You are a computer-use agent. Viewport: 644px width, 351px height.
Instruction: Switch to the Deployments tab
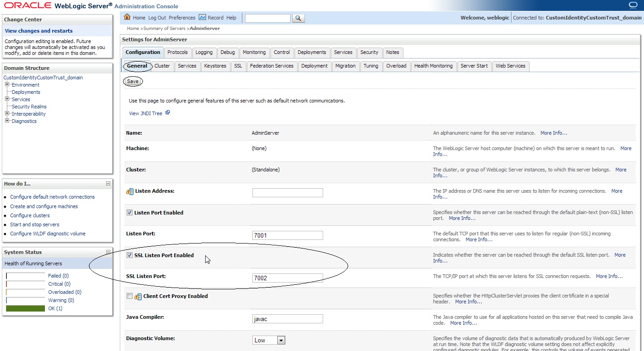pos(312,52)
